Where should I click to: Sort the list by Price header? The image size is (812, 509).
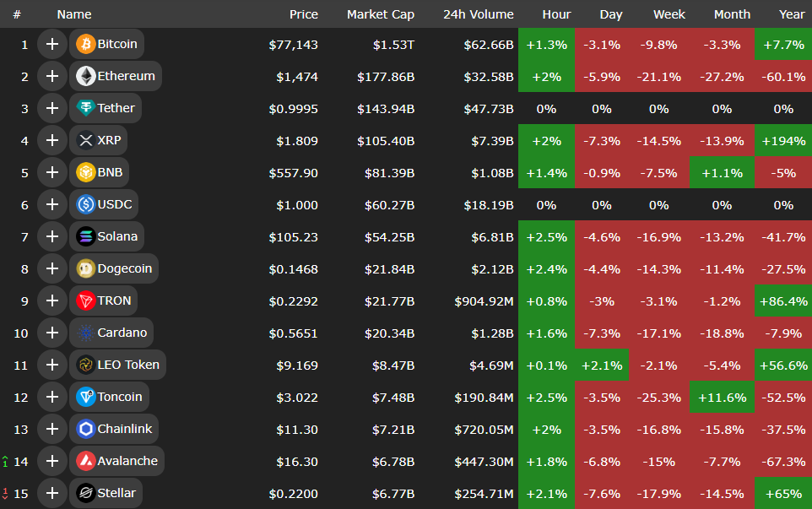point(303,14)
